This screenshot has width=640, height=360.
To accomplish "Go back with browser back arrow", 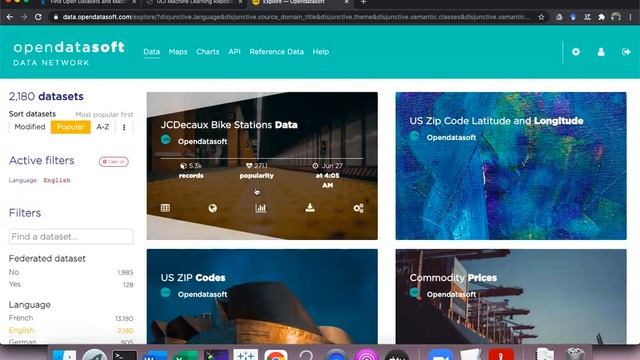I will (x=10, y=17).
